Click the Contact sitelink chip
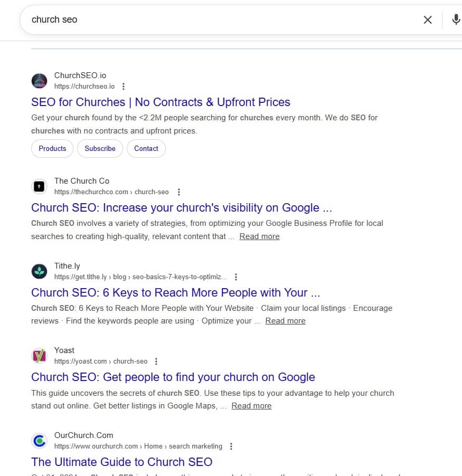462x476 pixels. pyautogui.click(x=146, y=149)
